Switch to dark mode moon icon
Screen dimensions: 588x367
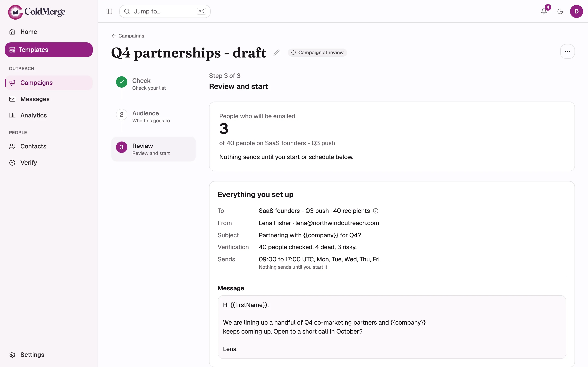560,11
